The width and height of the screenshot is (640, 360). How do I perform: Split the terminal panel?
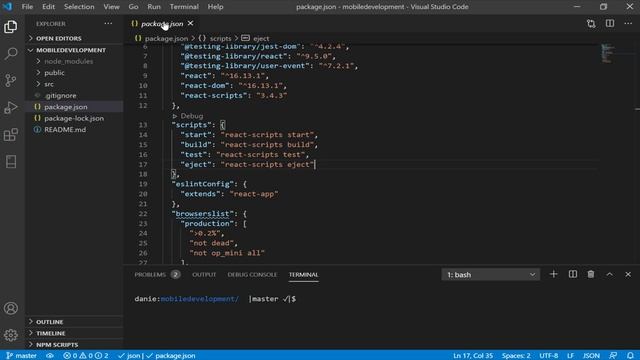(x=573, y=274)
